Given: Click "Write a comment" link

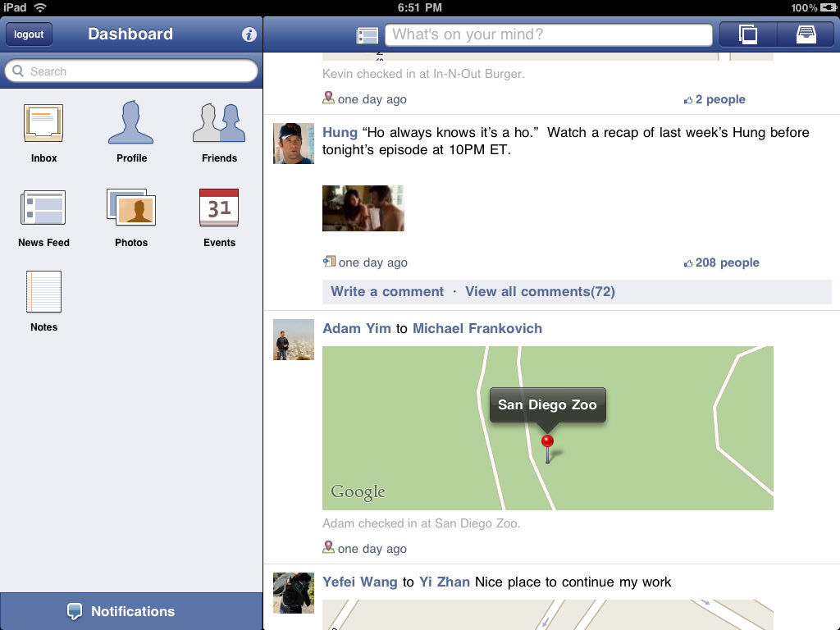Looking at the screenshot, I should 387,291.
